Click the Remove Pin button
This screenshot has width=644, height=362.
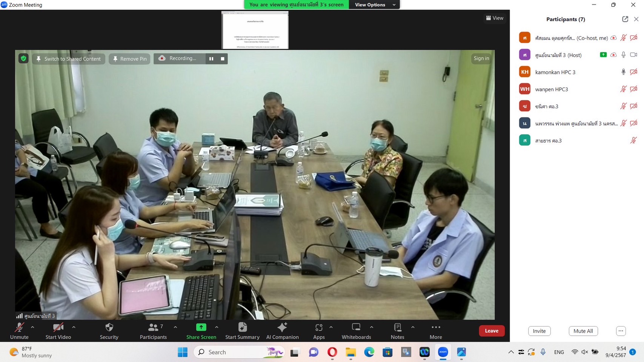point(129,59)
